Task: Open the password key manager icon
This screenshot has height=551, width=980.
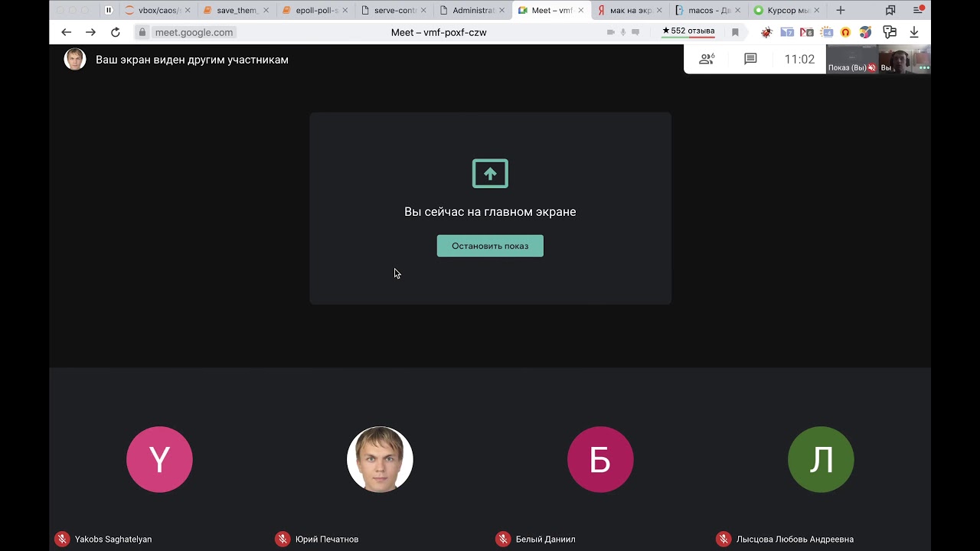Action: point(890,32)
